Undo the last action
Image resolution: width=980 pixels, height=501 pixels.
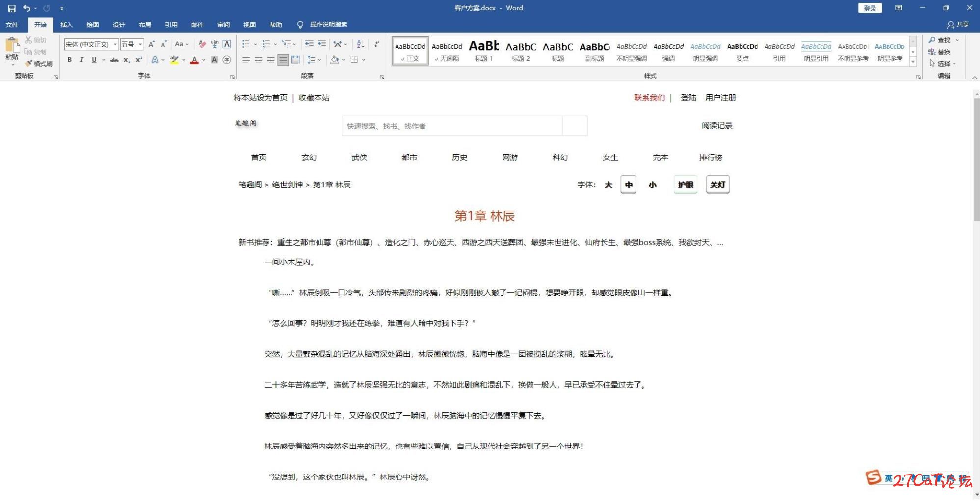click(x=26, y=8)
